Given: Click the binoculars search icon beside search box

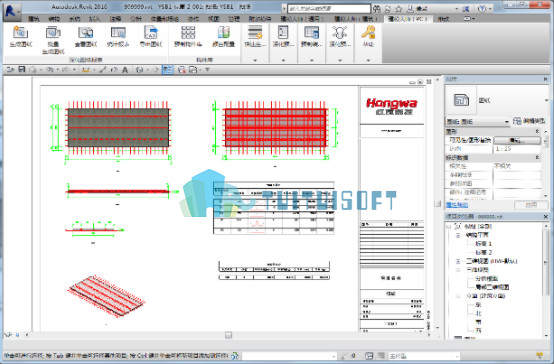Looking at the screenshot, I should click(377, 9).
